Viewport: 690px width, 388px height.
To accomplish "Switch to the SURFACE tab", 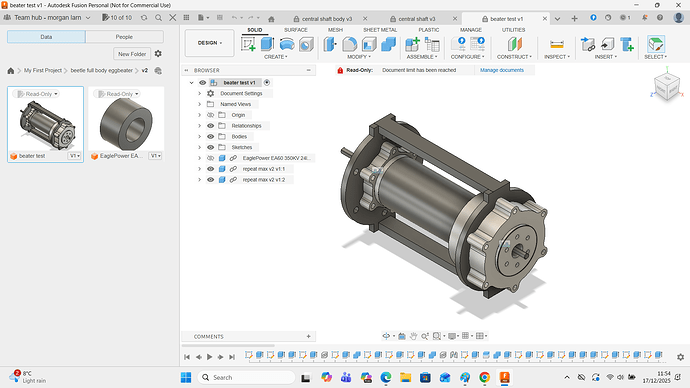I will click(x=296, y=30).
